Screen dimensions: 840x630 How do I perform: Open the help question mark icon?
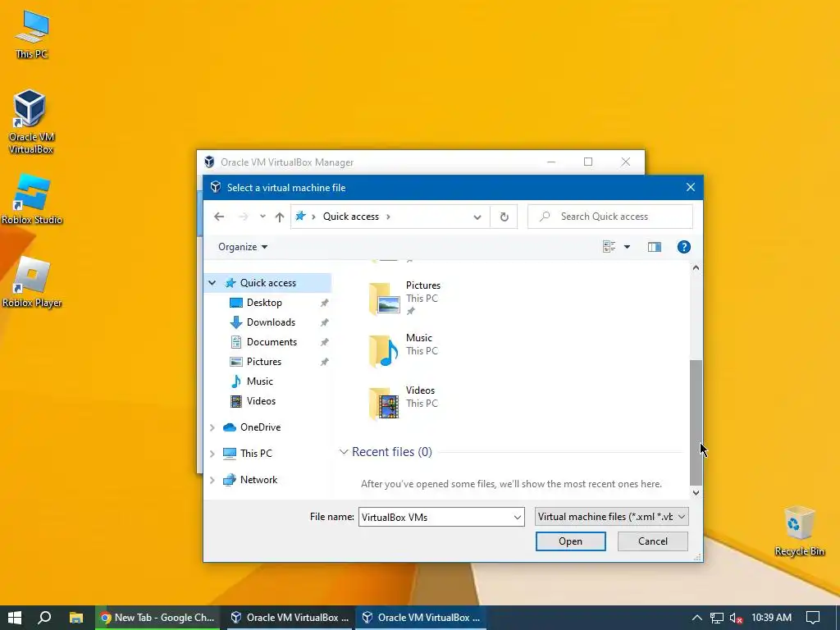683,247
